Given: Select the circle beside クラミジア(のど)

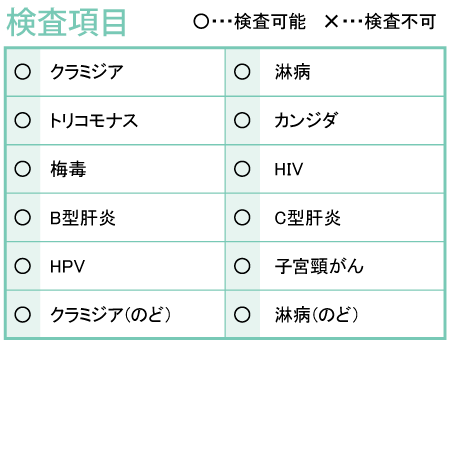Looking at the screenshot, I should tap(23, 314).
